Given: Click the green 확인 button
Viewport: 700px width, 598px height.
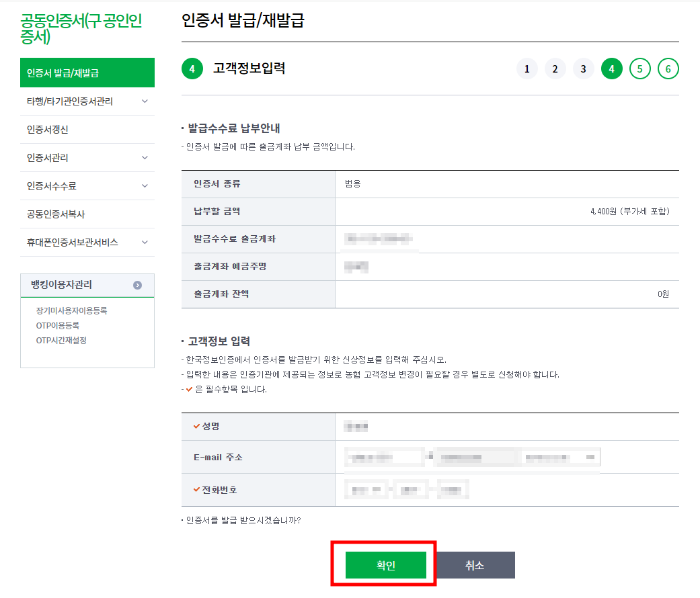Looking at the screenshot, I should coord(386,565).
